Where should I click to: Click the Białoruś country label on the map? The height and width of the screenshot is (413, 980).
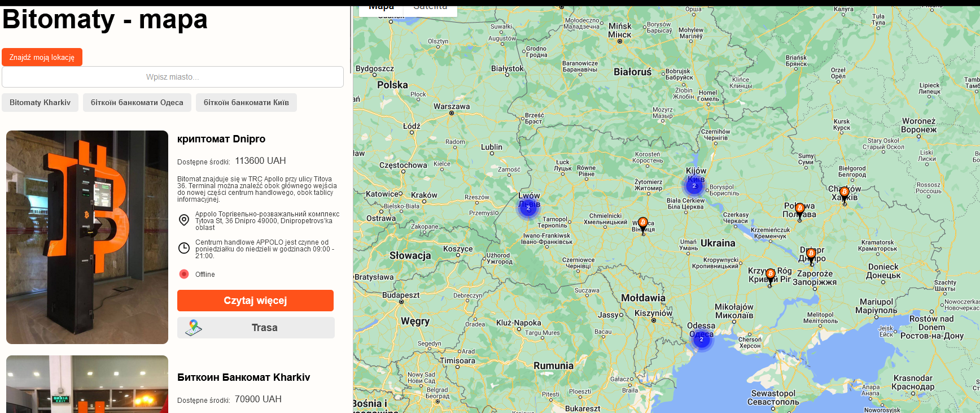pyautogui.click(x=633, y=72)
